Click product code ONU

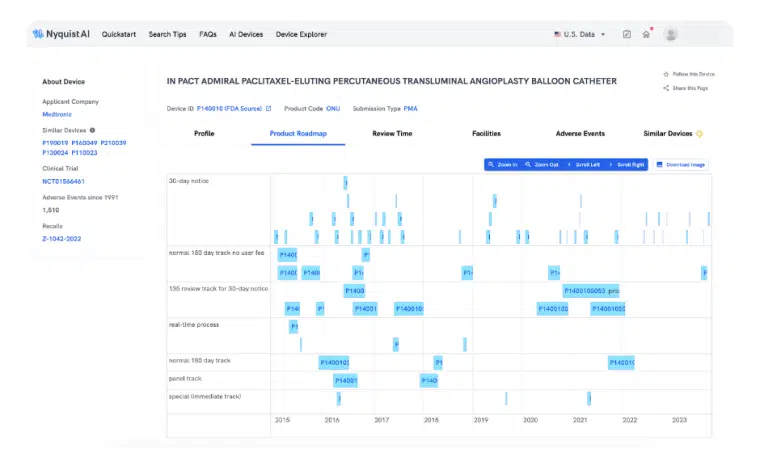[x=333, y=109]
